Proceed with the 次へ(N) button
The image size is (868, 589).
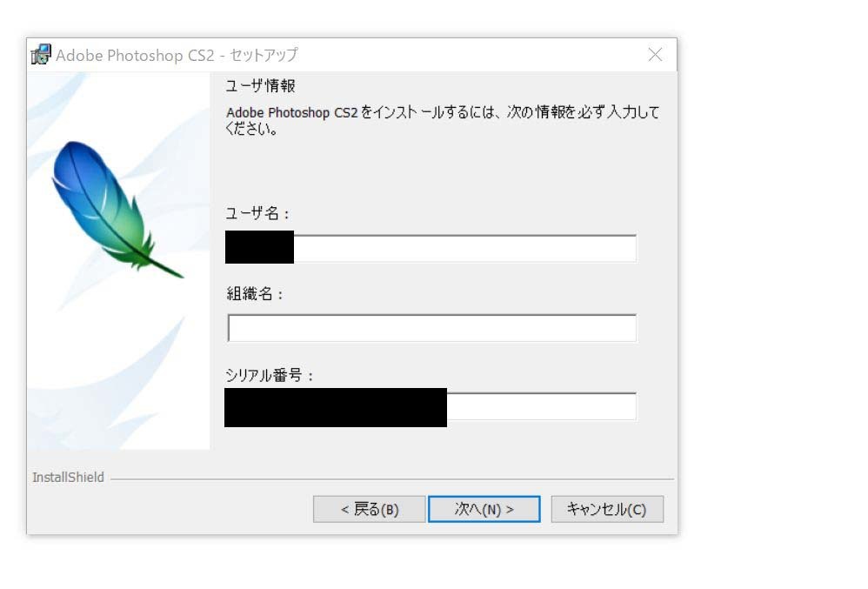click(x=484, y=509)
